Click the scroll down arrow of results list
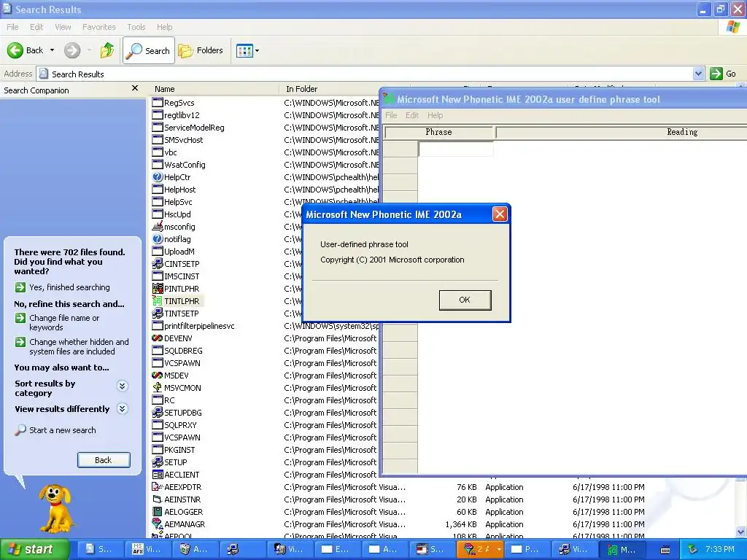747x560 pixels. 741,532
